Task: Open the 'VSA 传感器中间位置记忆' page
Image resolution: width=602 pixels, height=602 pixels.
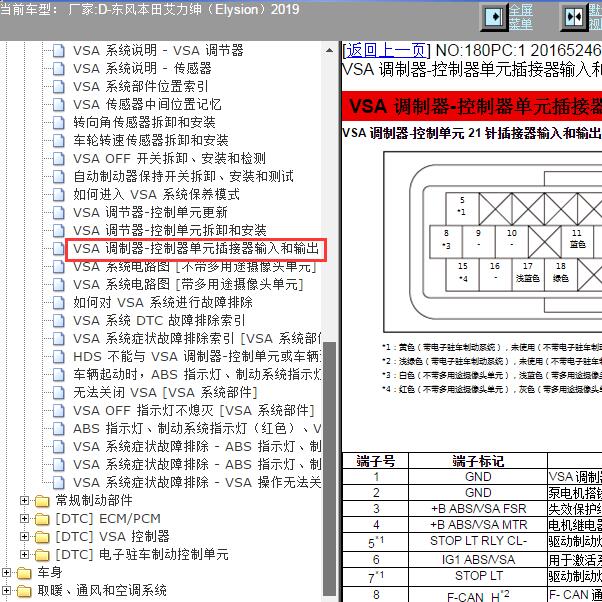Action: point(147,104)
